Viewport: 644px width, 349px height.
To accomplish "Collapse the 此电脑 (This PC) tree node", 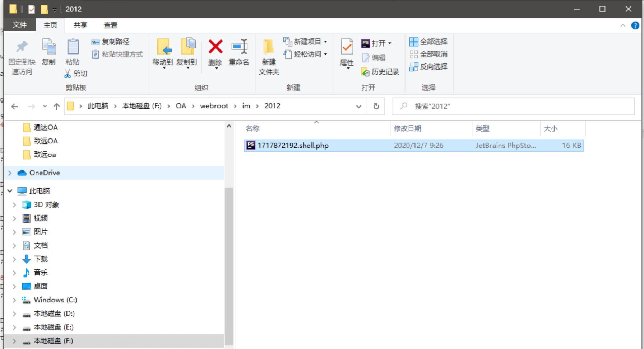I will [10, 191].
